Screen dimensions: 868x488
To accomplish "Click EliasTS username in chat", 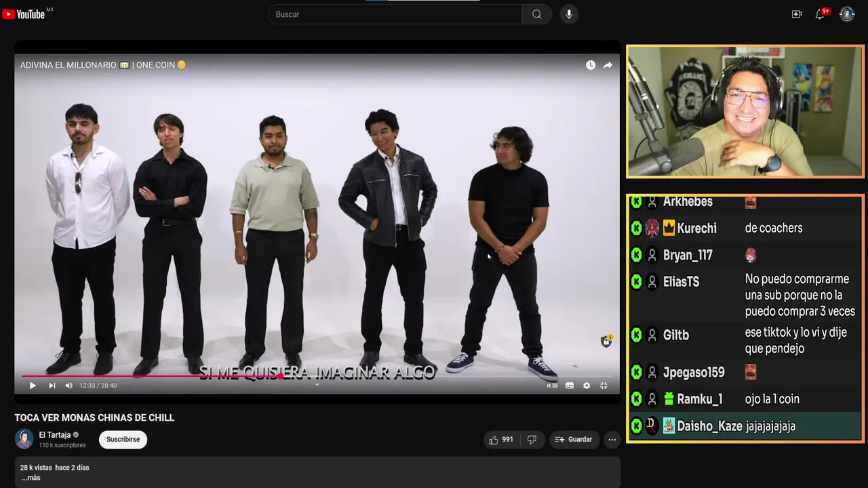I will coord(681,281).
